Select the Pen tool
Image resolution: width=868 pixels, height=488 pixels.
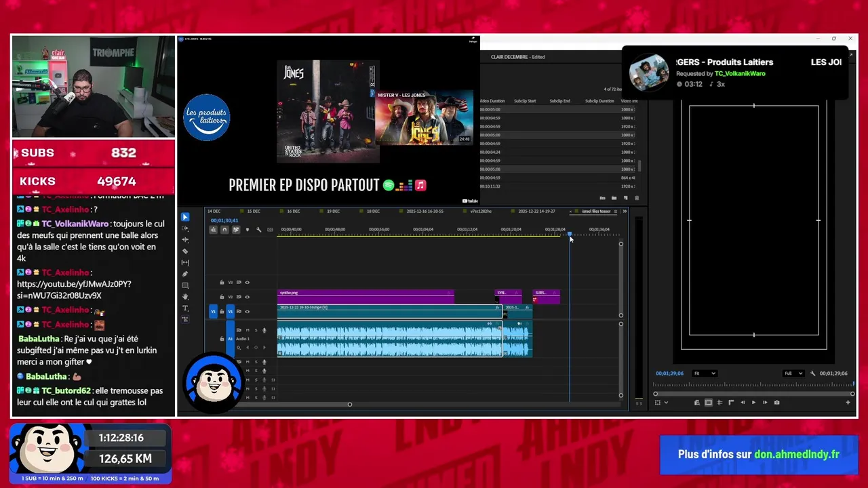[x=185, y=274]
